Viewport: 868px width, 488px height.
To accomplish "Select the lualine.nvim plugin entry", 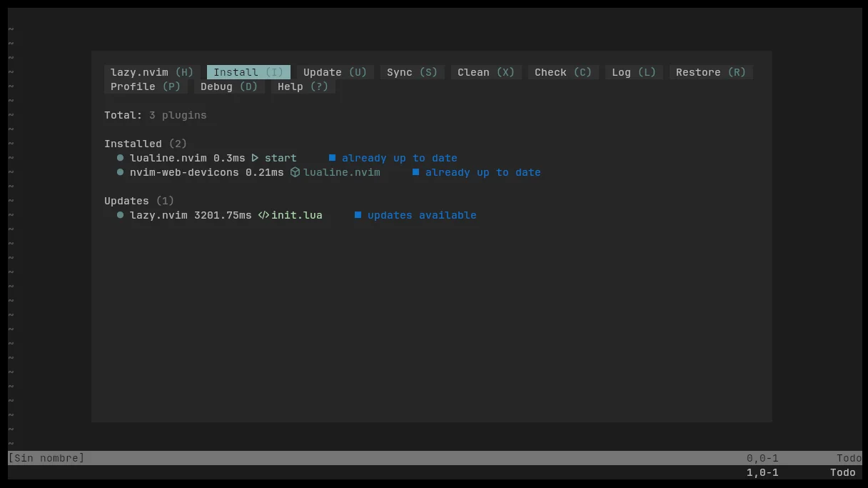I will click(x=168, y=158).
